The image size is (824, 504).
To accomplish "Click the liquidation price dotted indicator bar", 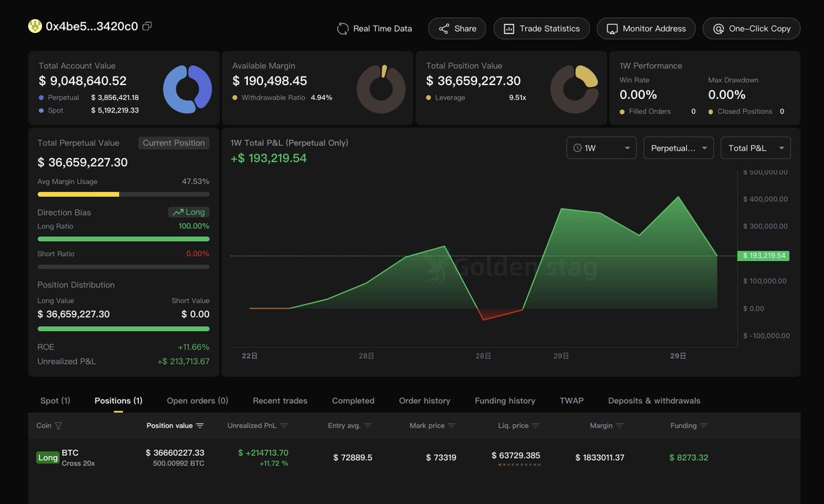I will point(520,465).
